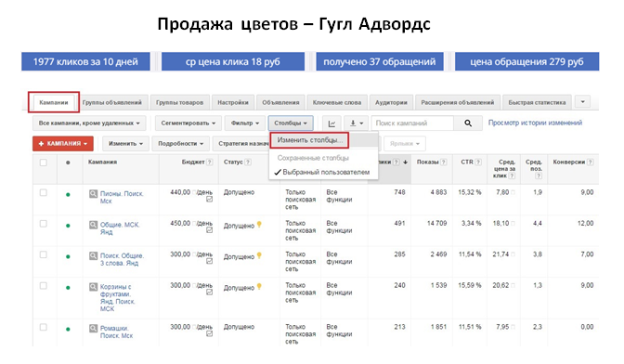Click the Кампания column header
This screenshot has height=364, width=624.
102,162
